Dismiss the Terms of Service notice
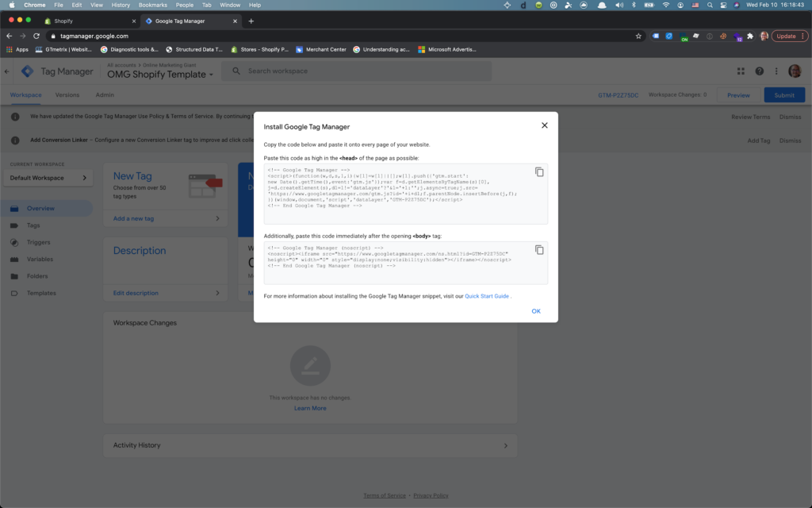This screenshot has width=812, height=508. pyautogui.click(x=791, y=117)
